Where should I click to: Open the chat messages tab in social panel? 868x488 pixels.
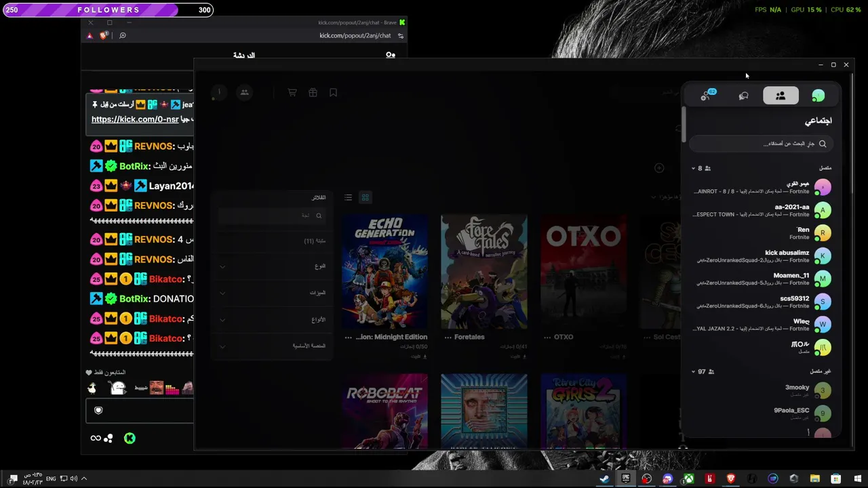click(743, 96)
